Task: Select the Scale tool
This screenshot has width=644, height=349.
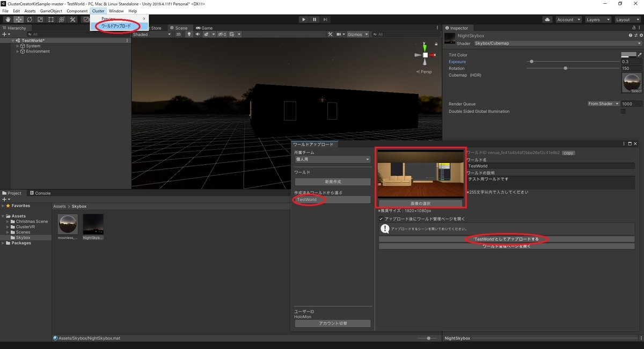Action: point(40,19)
